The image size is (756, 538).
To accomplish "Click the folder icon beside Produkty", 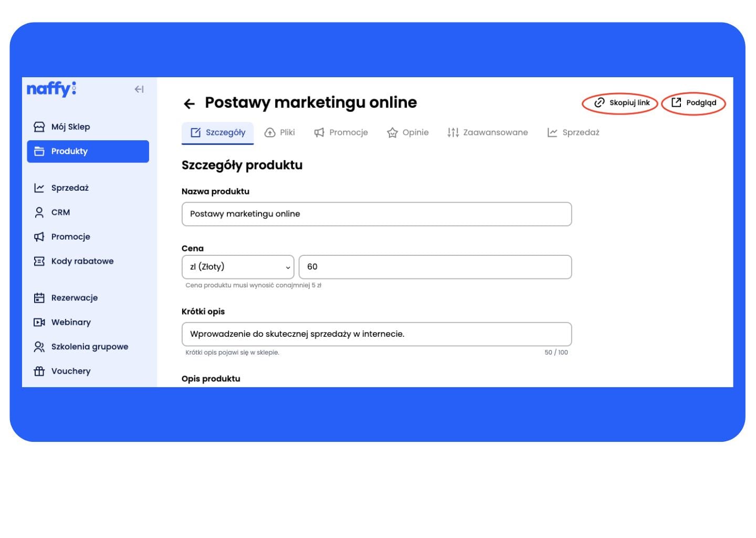I will coord(39,151).
